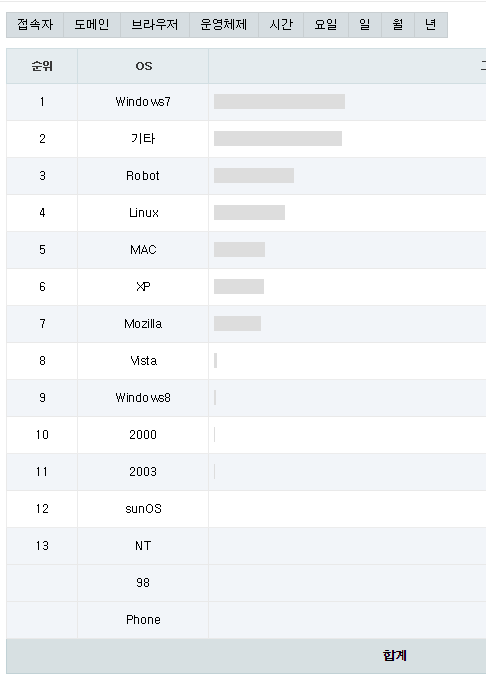Click the OS column header
Screen dimensions: 486x691
click(x=143, y=66)
